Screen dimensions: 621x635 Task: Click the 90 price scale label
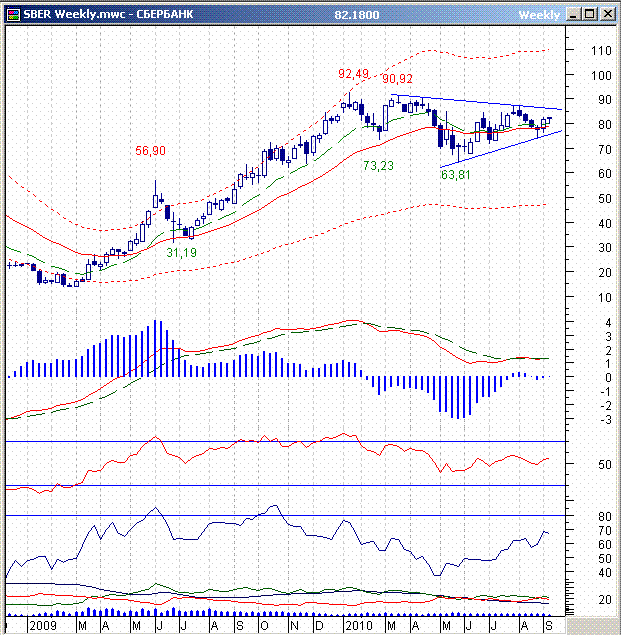(605, 100)
